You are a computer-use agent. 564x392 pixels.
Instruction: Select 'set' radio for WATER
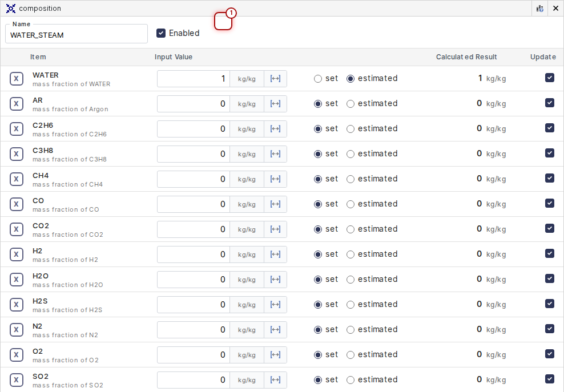(318, 79)
